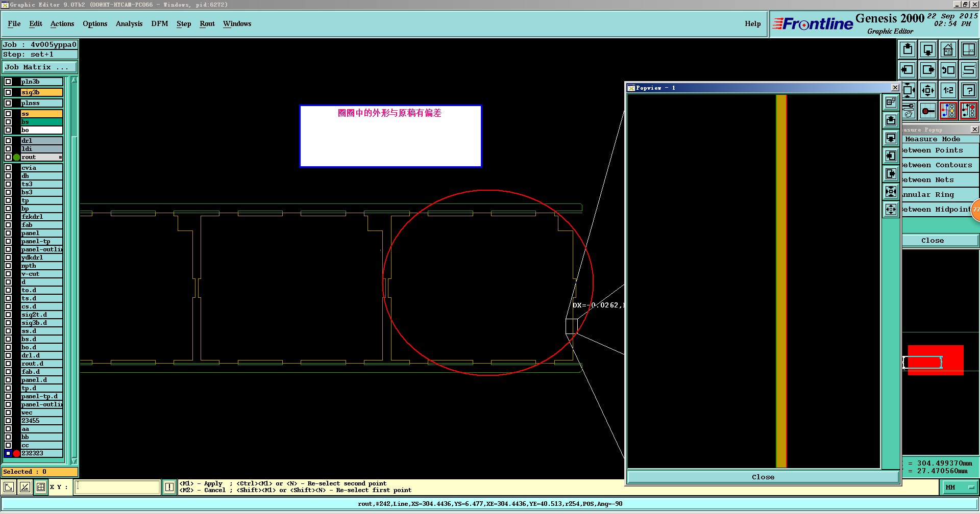Pan view left using main toolbar icon
The width and height of the screenshot is (980, 514).
coord(908,70)
